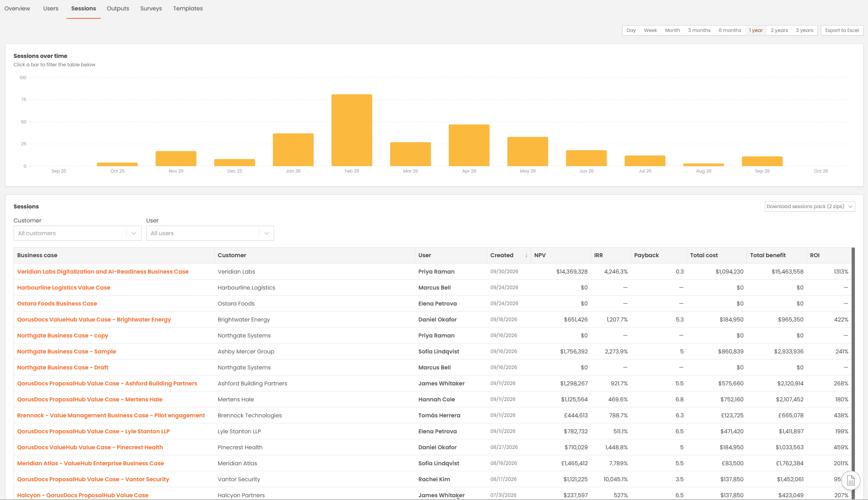This screenshot has width=868, height=500.
Task: Expand Download sessions pack dropdown
Action: (810, 206)
